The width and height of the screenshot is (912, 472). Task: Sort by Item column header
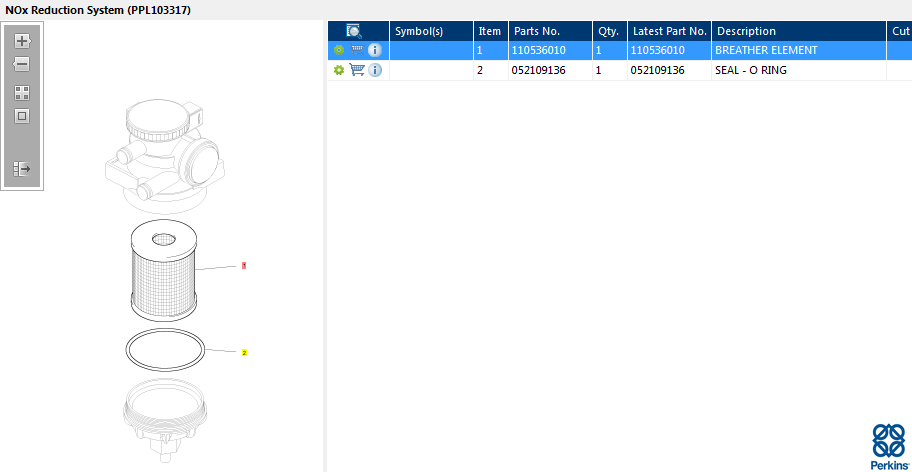point(491,31)
